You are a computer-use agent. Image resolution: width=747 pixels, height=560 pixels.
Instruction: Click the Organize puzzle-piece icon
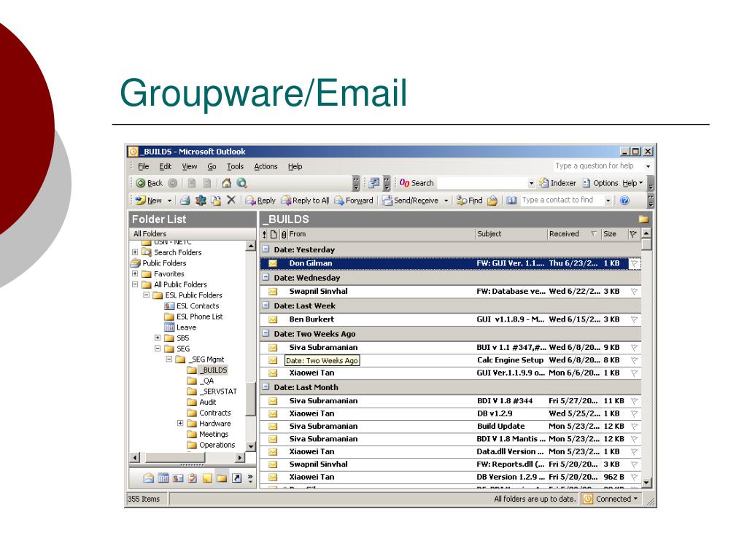(201, 201)
